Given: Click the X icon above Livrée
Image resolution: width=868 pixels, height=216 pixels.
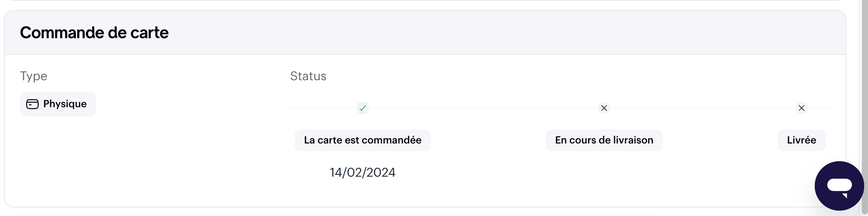Looking at the screenshot, I should coord(801,108).
